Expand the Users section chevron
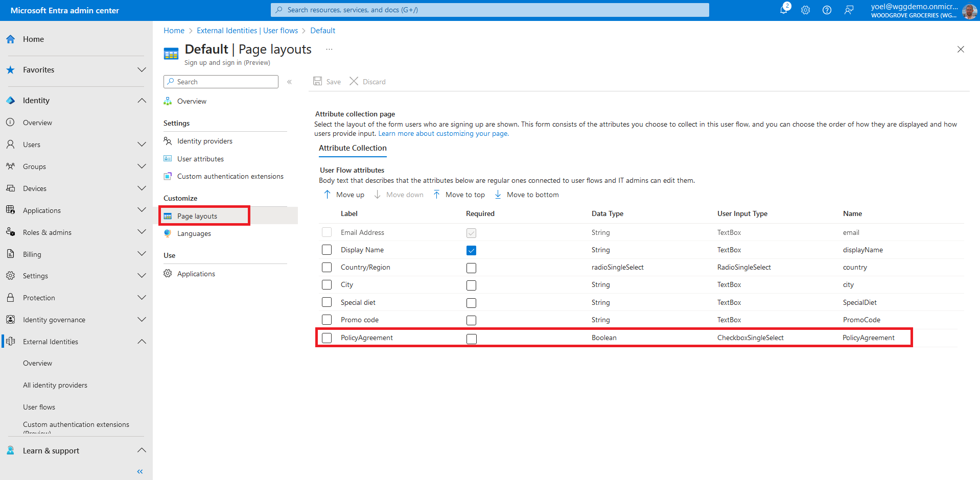 pos(142,145)
